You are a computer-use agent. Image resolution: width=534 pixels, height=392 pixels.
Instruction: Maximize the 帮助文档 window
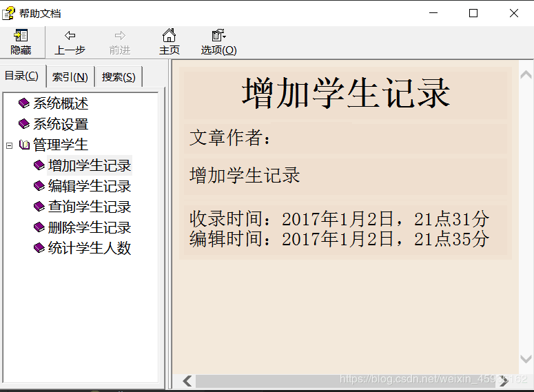click(x=473, y=13)
